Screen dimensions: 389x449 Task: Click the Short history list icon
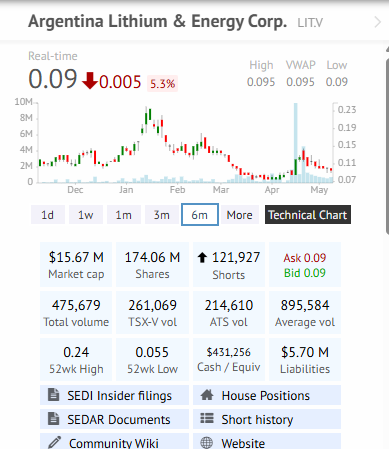(x=207, y=418)
